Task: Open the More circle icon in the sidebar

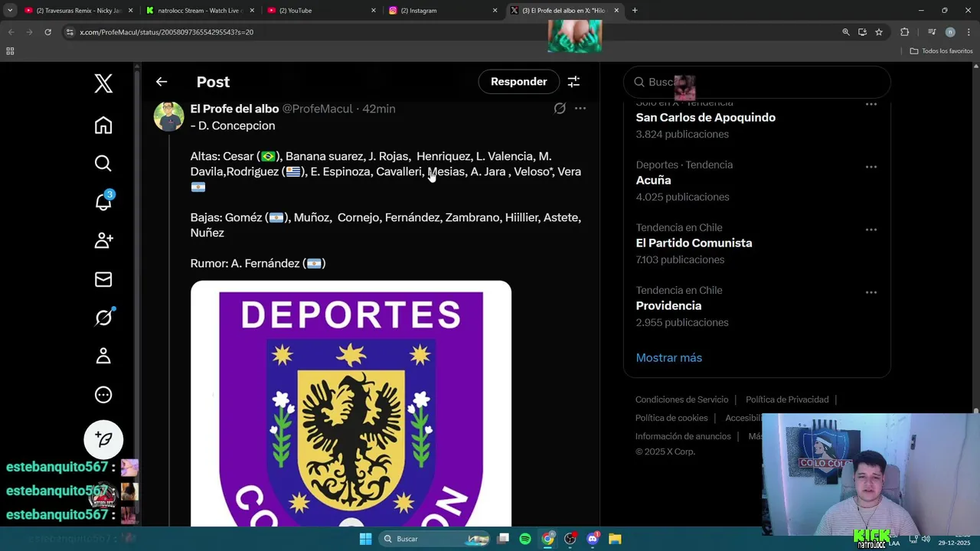Action: (x=103, y=395)
